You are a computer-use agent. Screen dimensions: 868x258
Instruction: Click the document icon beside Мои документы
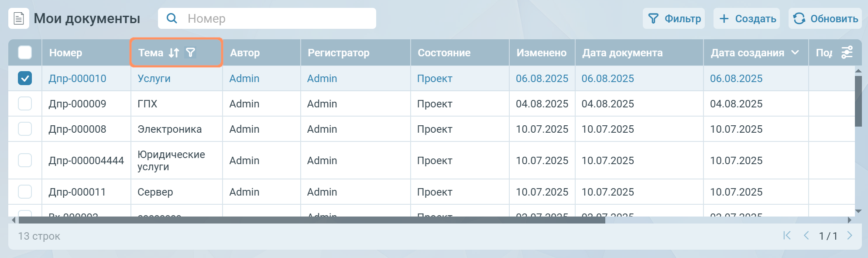pyautogui.click(x=19, y=19)
